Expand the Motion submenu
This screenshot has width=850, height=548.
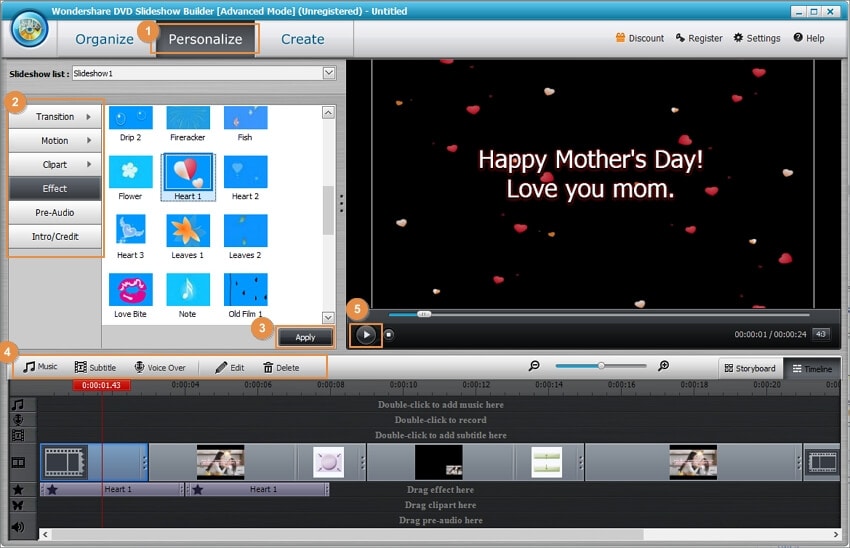pyautogui.click(x=55, y=140)
